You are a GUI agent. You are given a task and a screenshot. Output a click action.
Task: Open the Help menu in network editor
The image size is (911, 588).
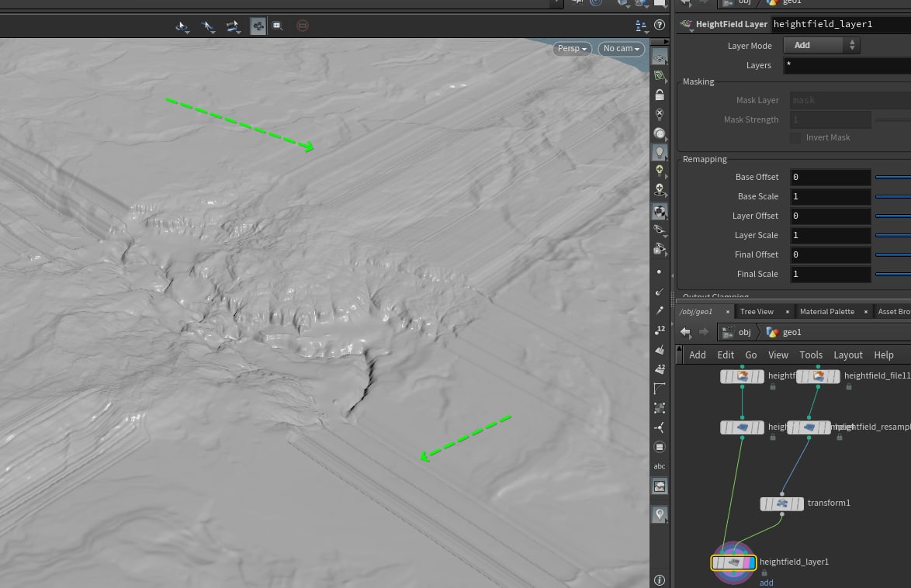(883, 355)
